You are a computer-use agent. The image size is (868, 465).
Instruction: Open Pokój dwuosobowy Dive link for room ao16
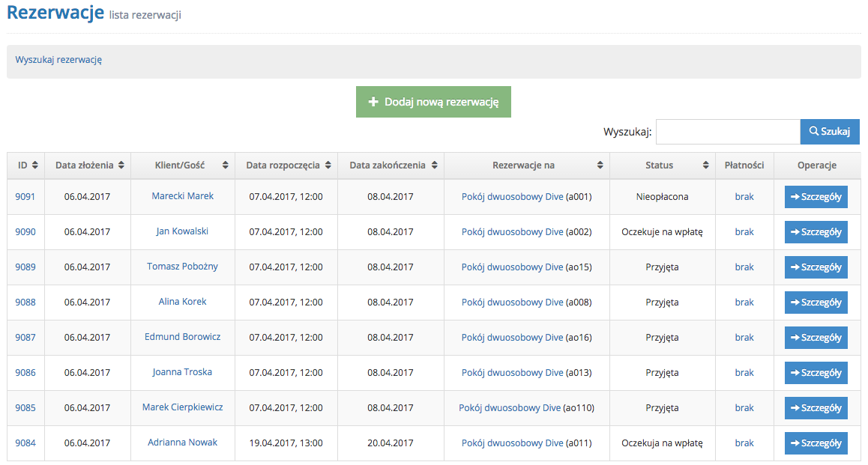pyautogui.click(x=513, y=338)
